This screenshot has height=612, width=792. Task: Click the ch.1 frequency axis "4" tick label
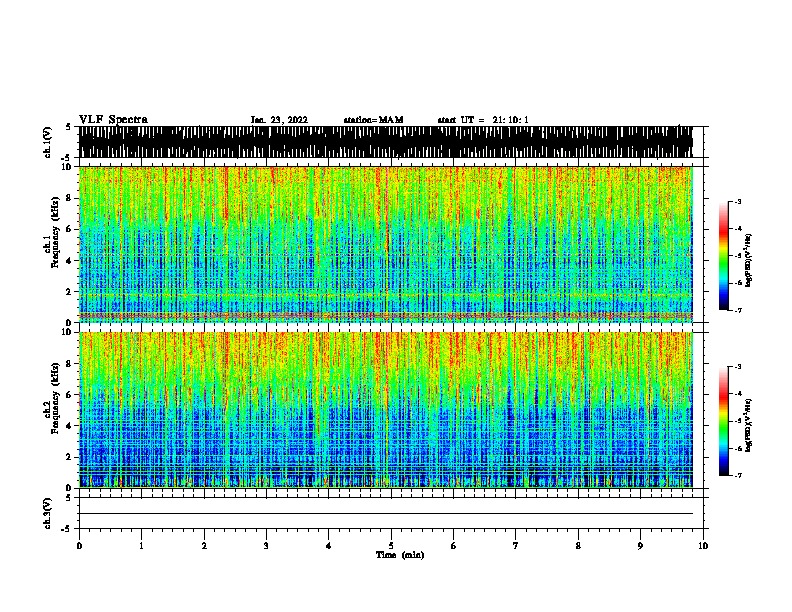click(69, 260)
